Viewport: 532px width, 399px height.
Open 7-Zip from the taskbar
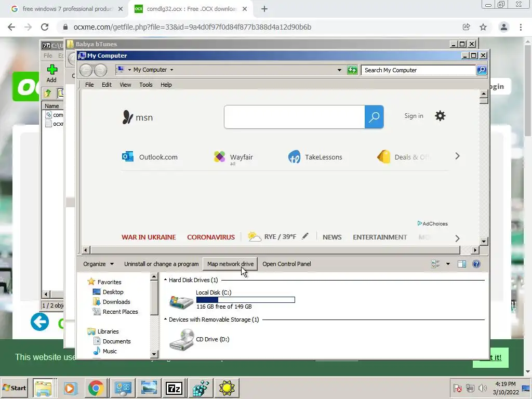point(174,388)
